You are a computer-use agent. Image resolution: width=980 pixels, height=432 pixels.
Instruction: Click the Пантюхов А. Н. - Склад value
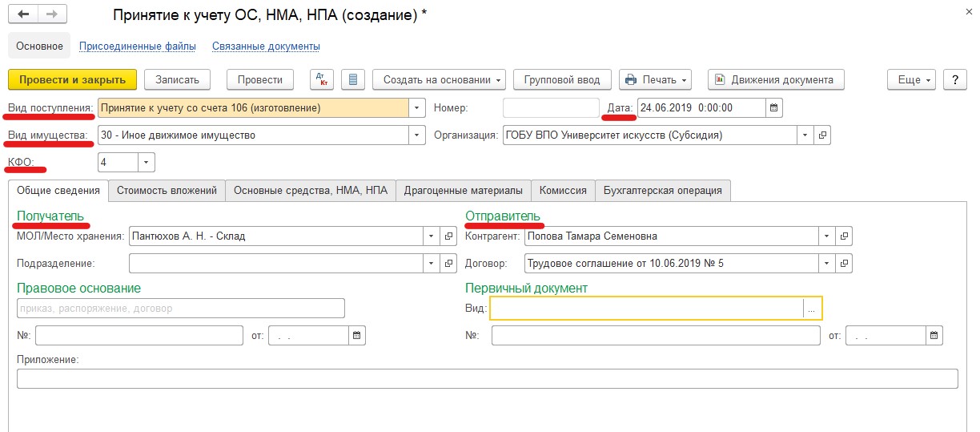tap(188, 236)
